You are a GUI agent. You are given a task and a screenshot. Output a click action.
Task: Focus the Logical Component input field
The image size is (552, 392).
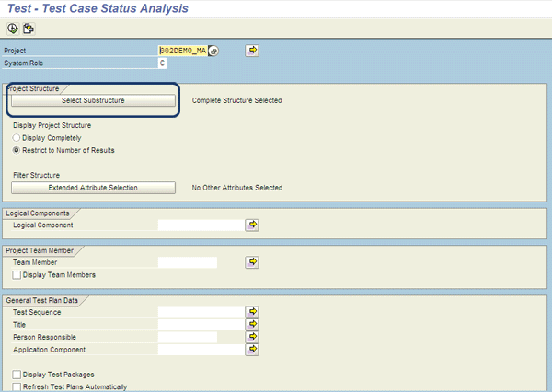point(200,225)
